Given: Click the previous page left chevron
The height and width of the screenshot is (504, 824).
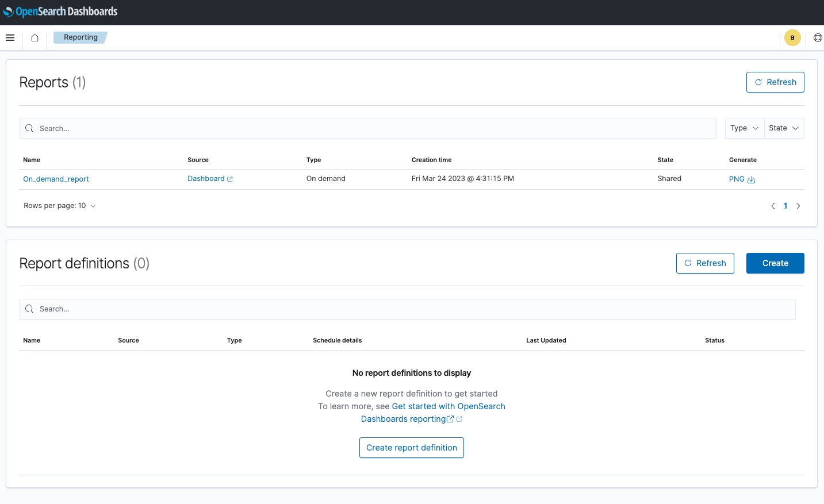Looking at the screenshot, I should coord(773,205).
